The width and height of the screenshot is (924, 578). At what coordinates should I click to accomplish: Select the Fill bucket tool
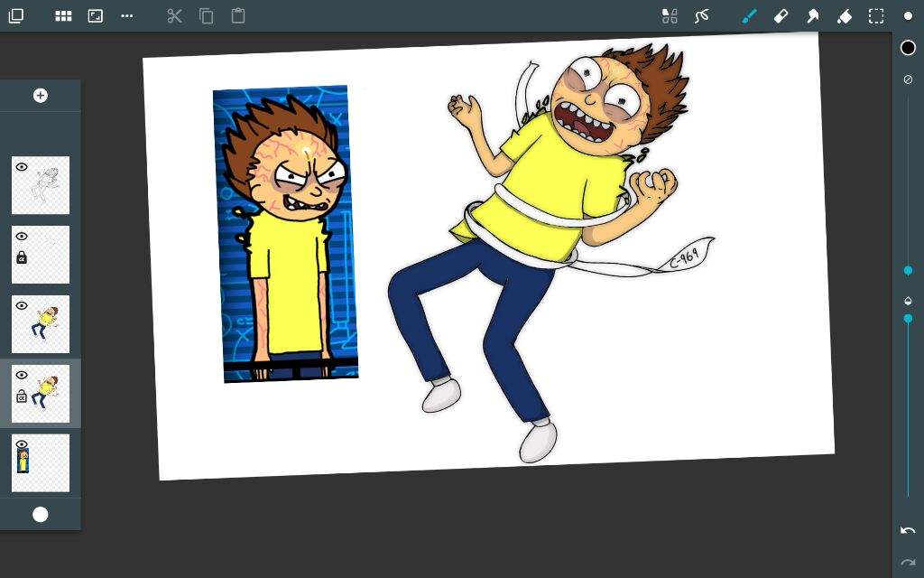pos(845,16)
